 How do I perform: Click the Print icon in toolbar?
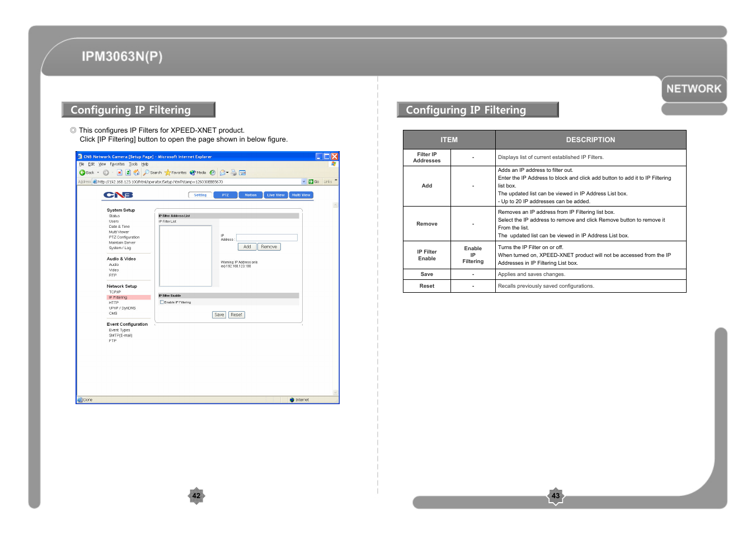[x=233, y=172]
